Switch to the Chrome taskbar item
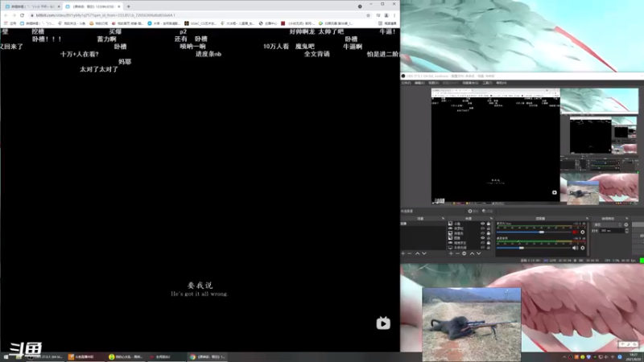This screenshot has width=644, height=362. pos(208,357)
